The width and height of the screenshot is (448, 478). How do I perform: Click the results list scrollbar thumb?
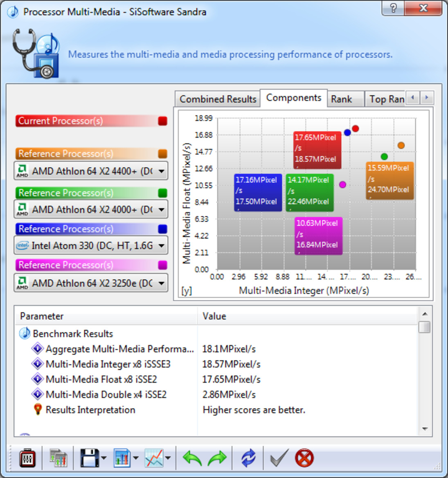point(425,327)
